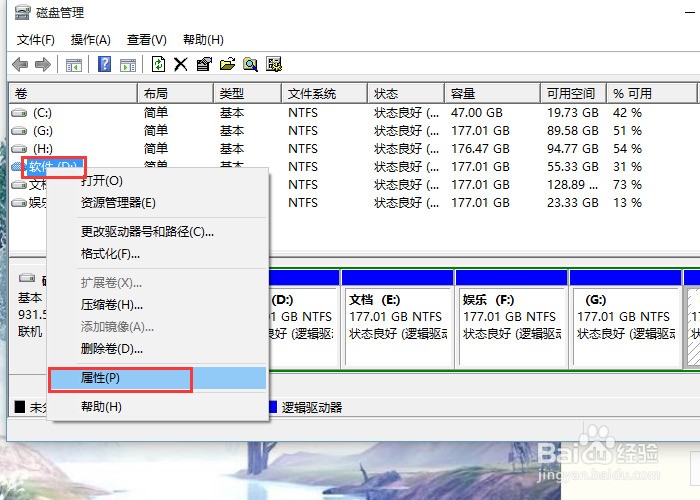
Task: Click the 19.73 GB free space cell
Action: tap(572, 113)
